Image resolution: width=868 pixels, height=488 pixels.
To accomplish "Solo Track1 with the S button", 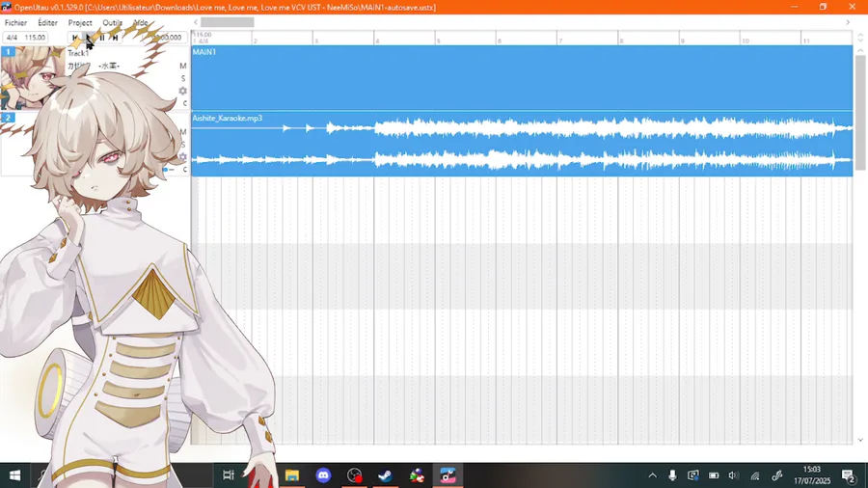I will click(x=183, y=78).
